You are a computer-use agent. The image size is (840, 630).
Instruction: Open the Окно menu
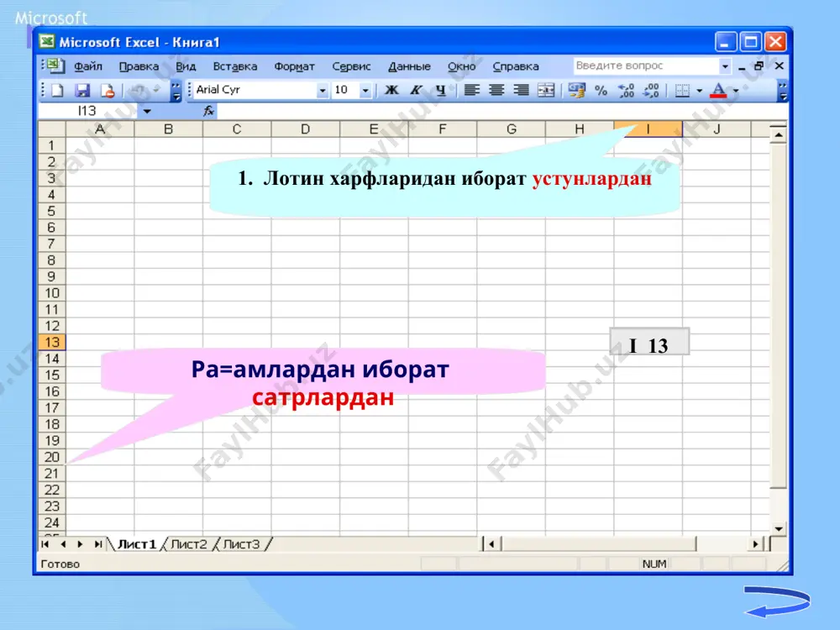[x=461, y=66]
